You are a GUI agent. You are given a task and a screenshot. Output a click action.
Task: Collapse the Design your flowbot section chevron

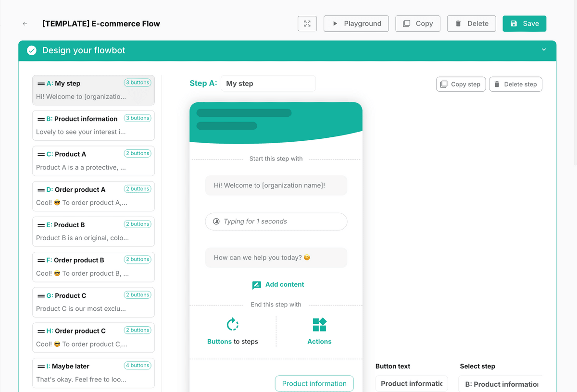pyautogui.click(x=544, y=50)
